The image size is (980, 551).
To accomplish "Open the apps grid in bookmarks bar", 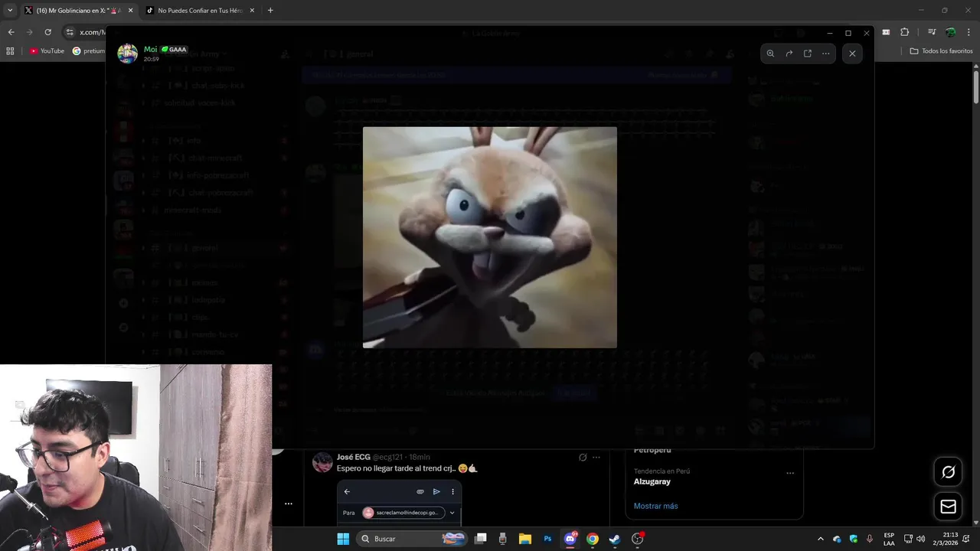I will [x=10, y=51].
